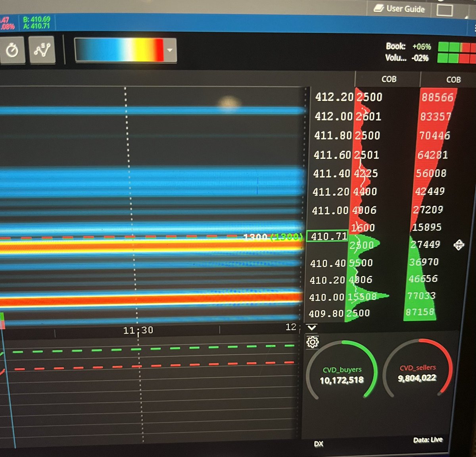Click cumulative ask size 15895

426,227
